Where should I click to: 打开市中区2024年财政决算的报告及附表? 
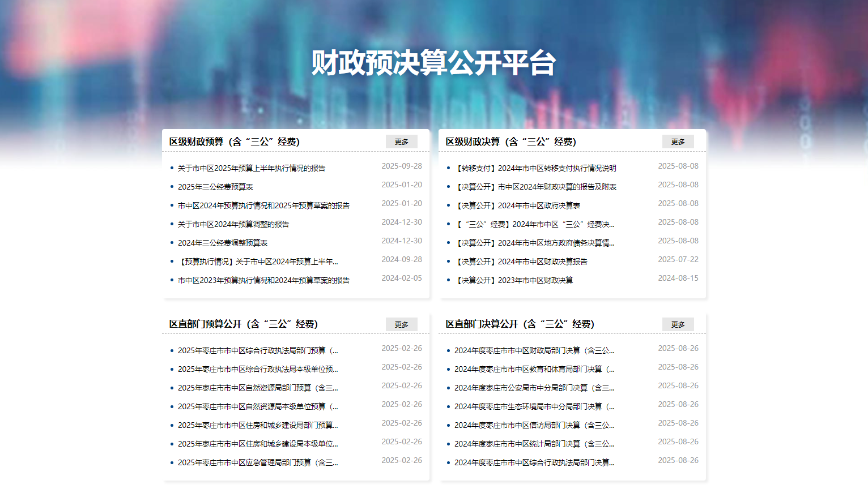click(x=536, y=186)
